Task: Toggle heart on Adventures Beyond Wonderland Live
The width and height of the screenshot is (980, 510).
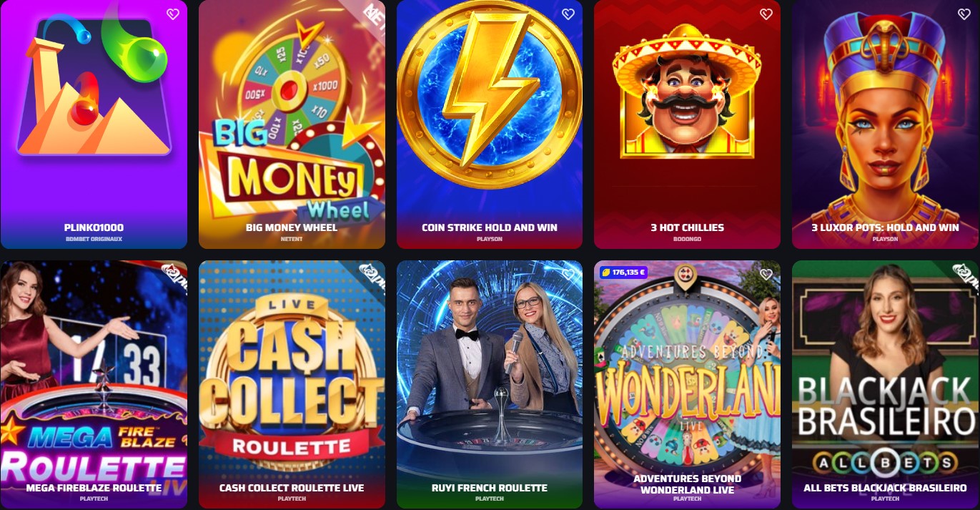Action: (766, 274)
